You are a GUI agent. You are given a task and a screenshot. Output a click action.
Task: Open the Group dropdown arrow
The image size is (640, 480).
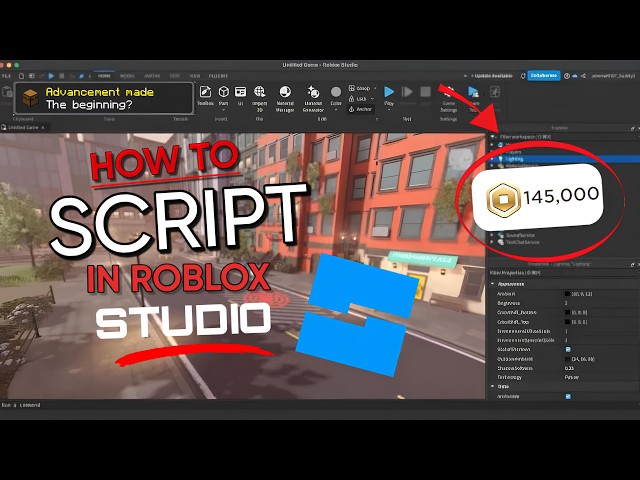click(x=375, y=88)
